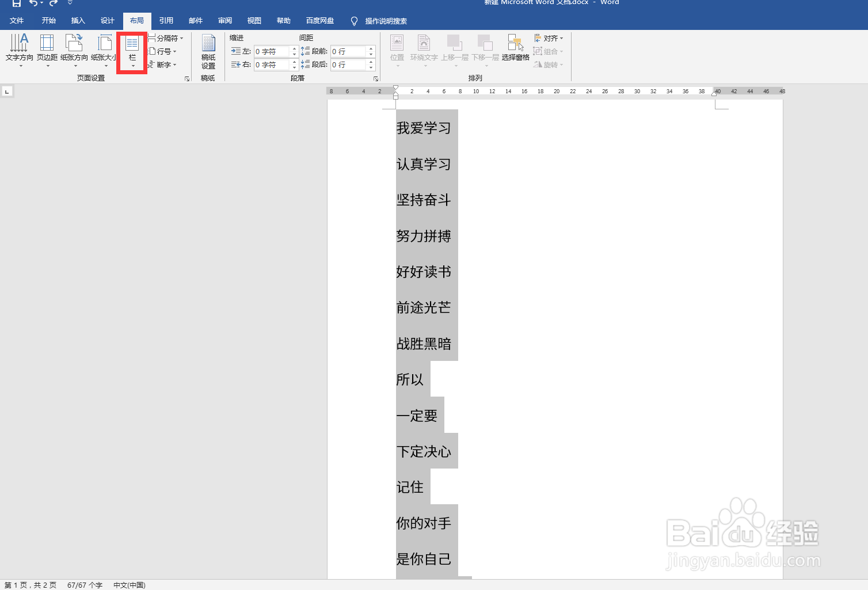
Task: Click the 67/67 个字 word count
Action: coord(84,585)
